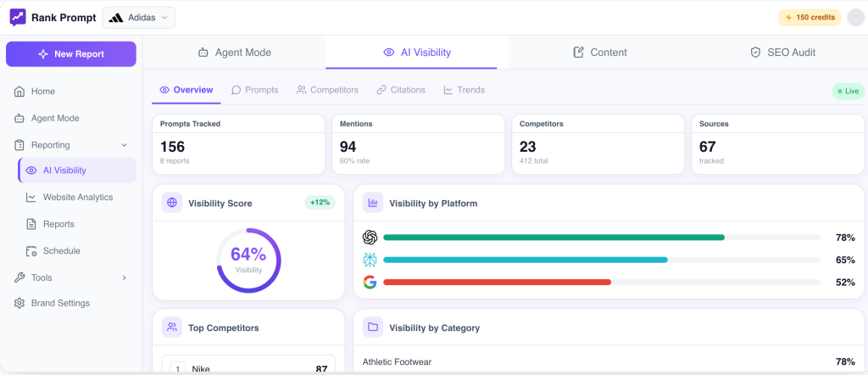
Task: Open Website Analytics in sidebar
Action: click(x=77, y=198)
